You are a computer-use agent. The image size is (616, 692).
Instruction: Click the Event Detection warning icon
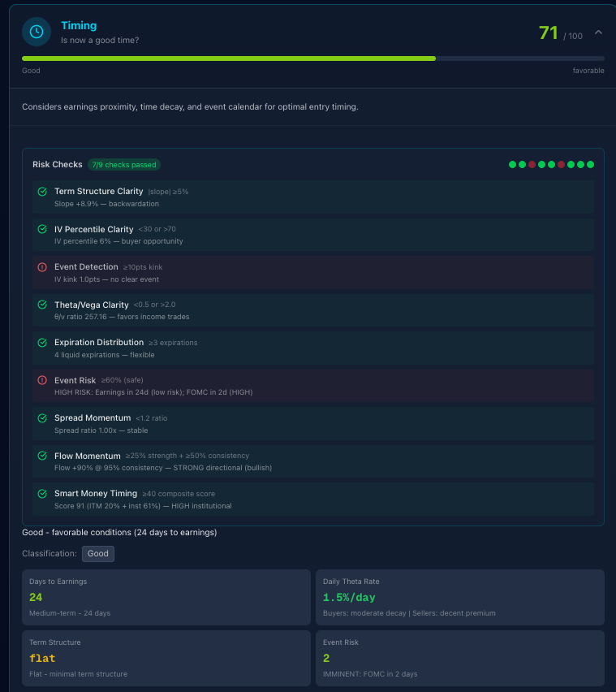[x=42, y=267]
